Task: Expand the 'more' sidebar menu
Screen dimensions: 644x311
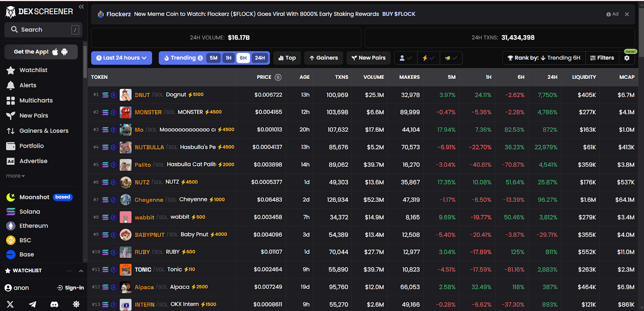Action: 15,176
